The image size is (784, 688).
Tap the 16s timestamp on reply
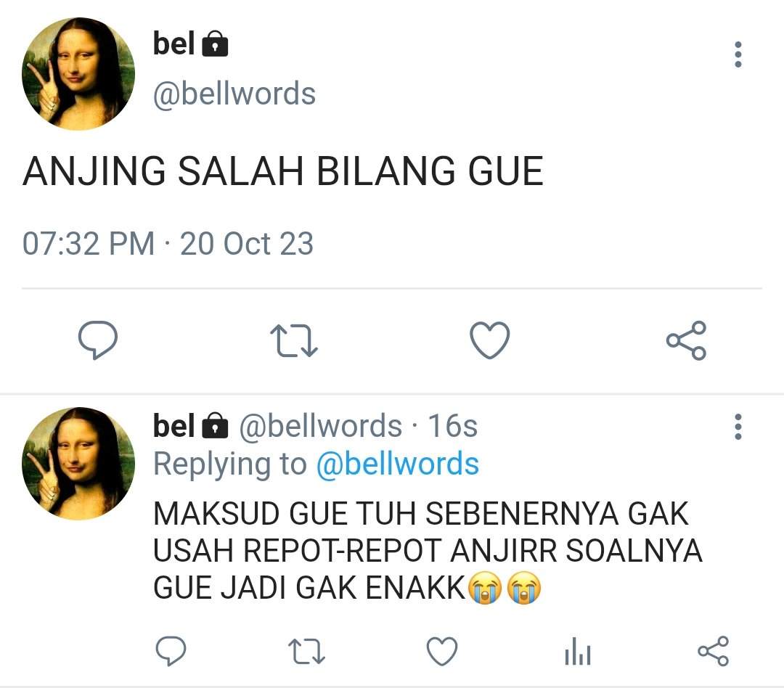click(453, 426)
